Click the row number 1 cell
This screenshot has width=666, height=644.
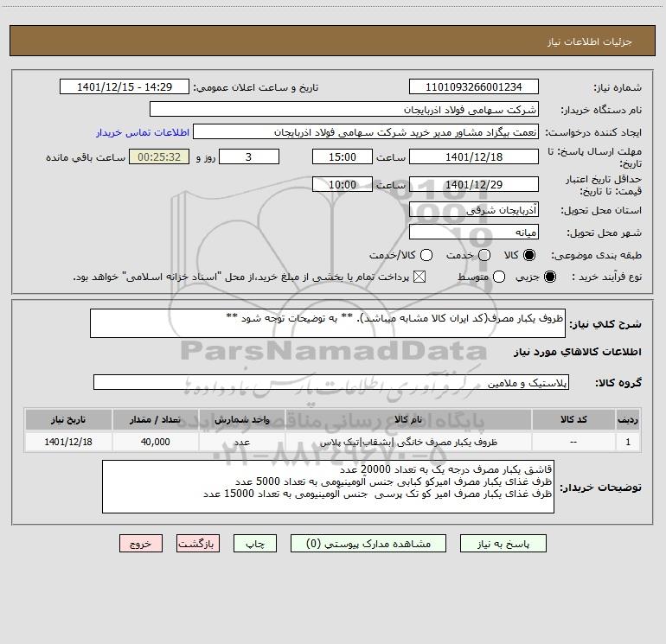(x=628, y=442)
